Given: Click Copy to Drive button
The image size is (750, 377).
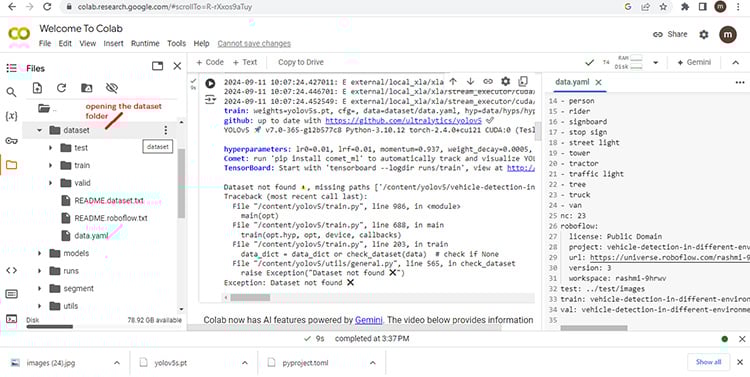Looking at the screenshot, I should click(x=301, y=62).
